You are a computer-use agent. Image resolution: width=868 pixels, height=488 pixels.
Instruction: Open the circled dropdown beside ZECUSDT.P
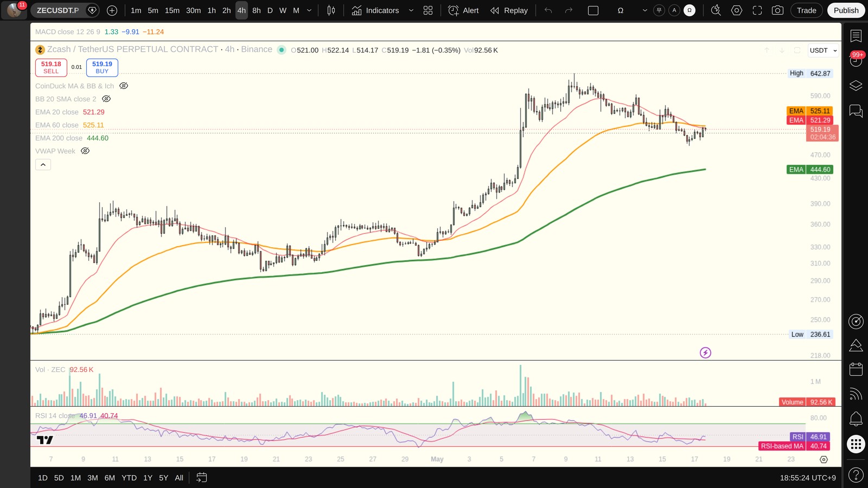pos(92,10)
